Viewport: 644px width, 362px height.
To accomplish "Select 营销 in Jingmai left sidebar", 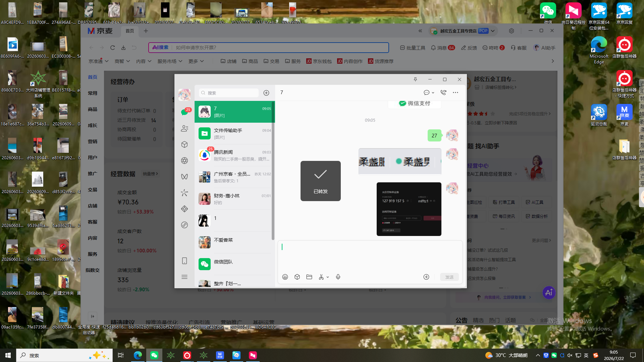I will pos(93,141).
